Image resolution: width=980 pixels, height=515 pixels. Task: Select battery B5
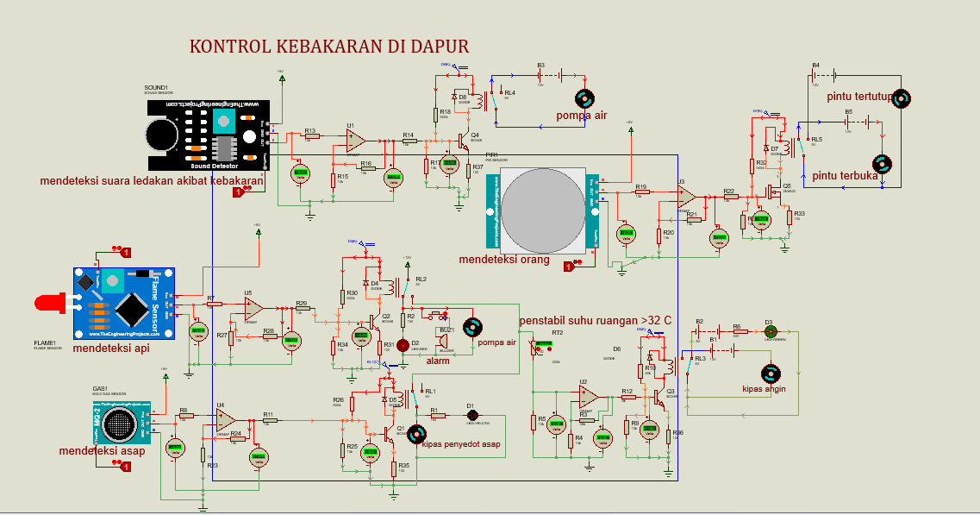[858, 122]
